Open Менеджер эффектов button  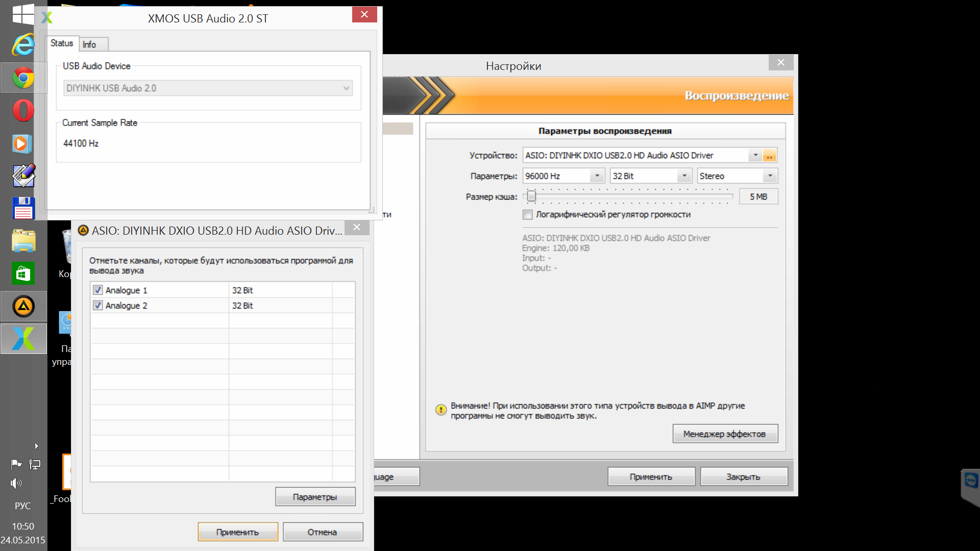(x=725, y=434)
